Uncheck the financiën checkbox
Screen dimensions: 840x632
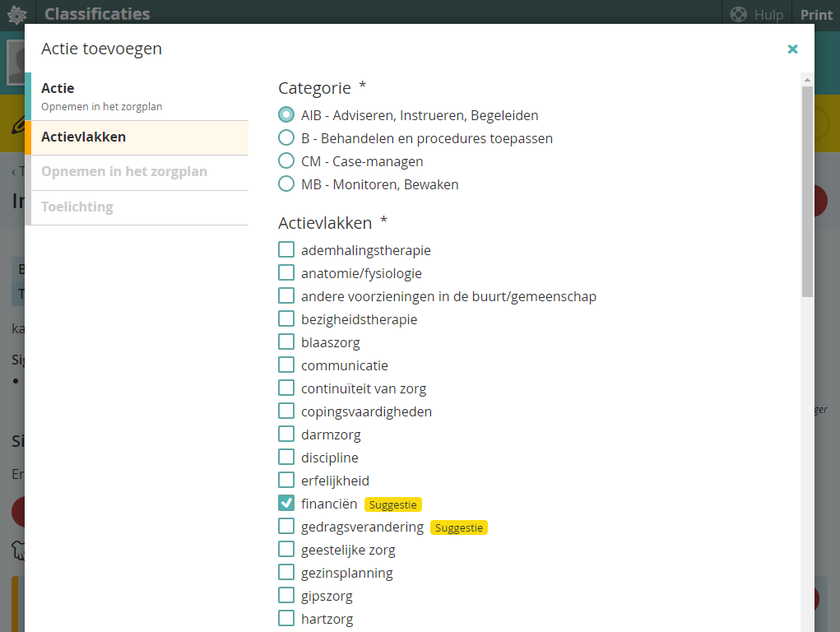[286, 504]
